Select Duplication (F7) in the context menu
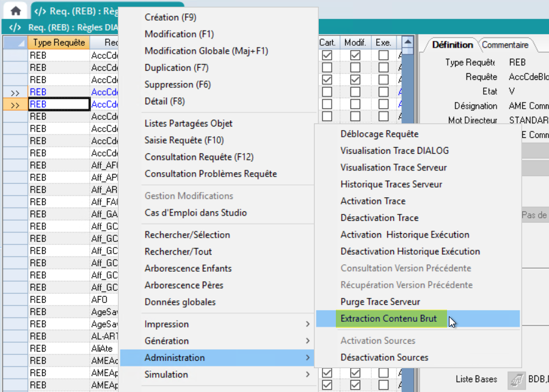 176,68
